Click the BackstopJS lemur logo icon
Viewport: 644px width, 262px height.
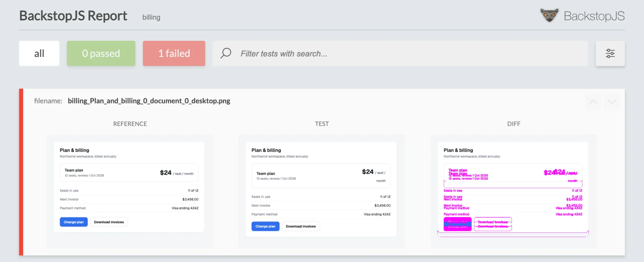549,15
